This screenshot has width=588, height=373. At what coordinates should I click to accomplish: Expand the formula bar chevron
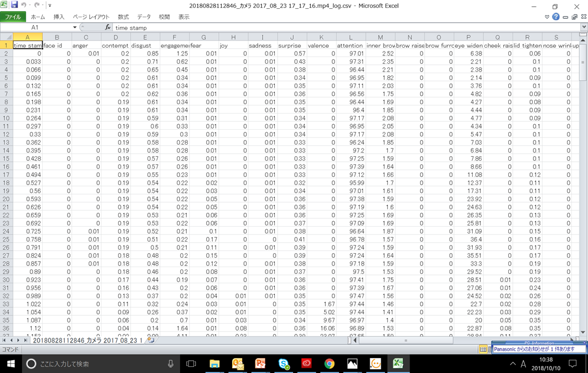(584, 27)
